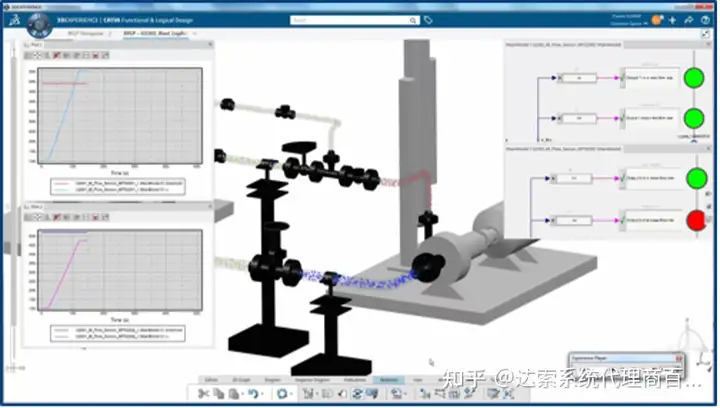Screen dimensions: 720x408
Task: Click the Experience Player panel title
Action: (x=598, y=357)
